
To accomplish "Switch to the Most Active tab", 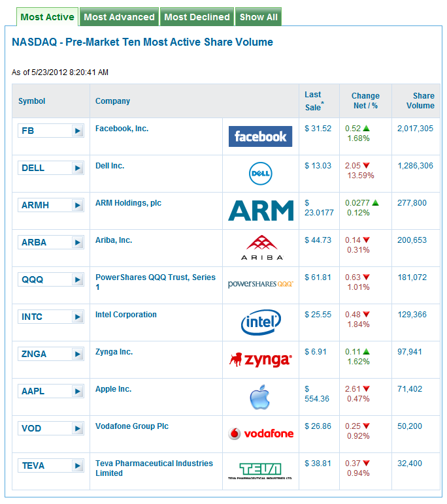I will 47,17.
